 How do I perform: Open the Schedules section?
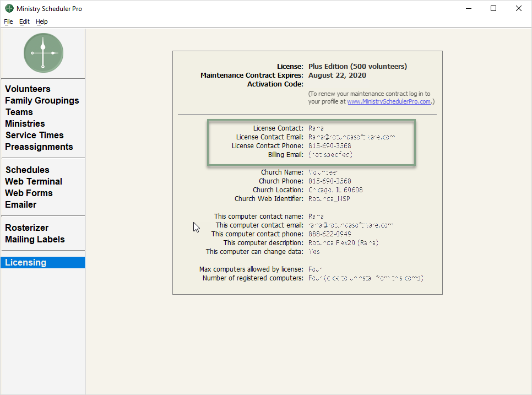click(x=27, y=170)
